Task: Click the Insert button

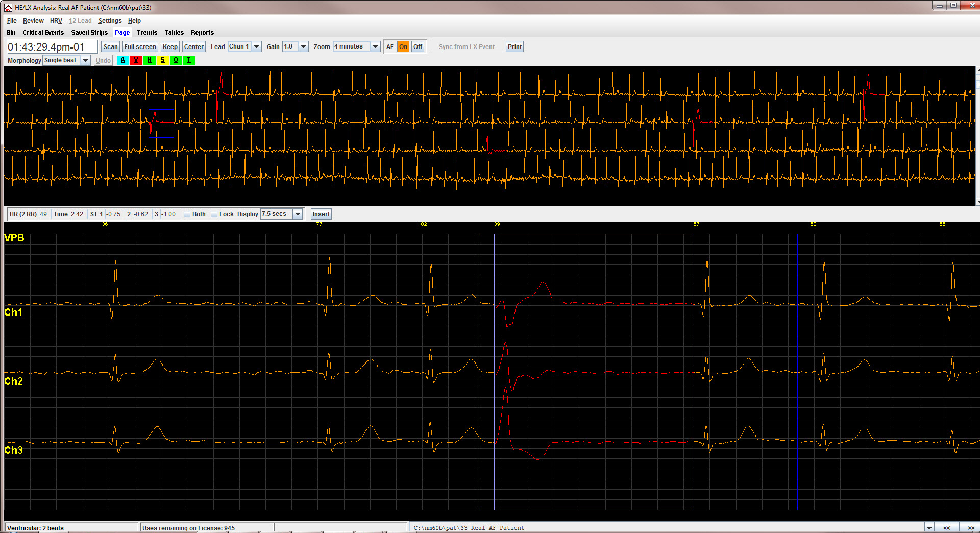Action: click(321, 214)
